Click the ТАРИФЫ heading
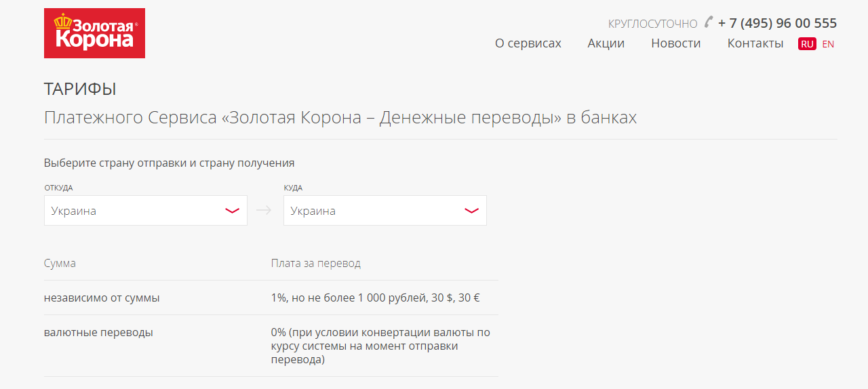This screenshot has width=868, height=389. [80, 89]
